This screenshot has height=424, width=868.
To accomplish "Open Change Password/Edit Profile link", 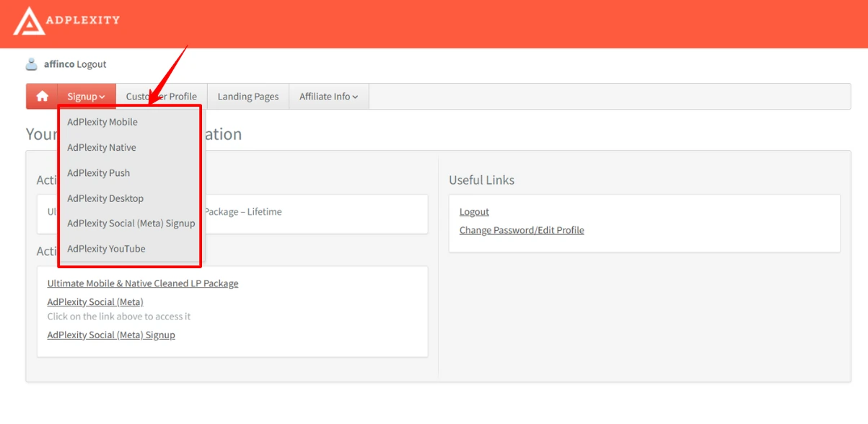I will click(522, 231).
